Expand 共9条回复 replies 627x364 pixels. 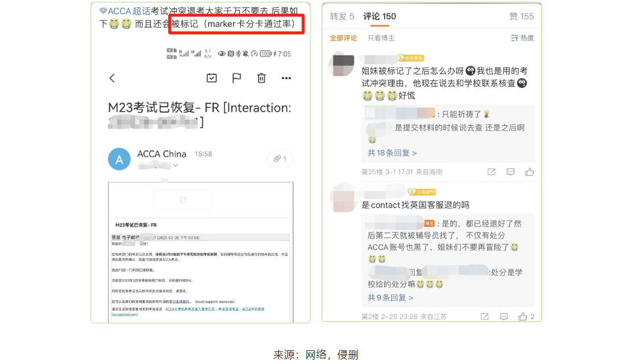[390, 298]
